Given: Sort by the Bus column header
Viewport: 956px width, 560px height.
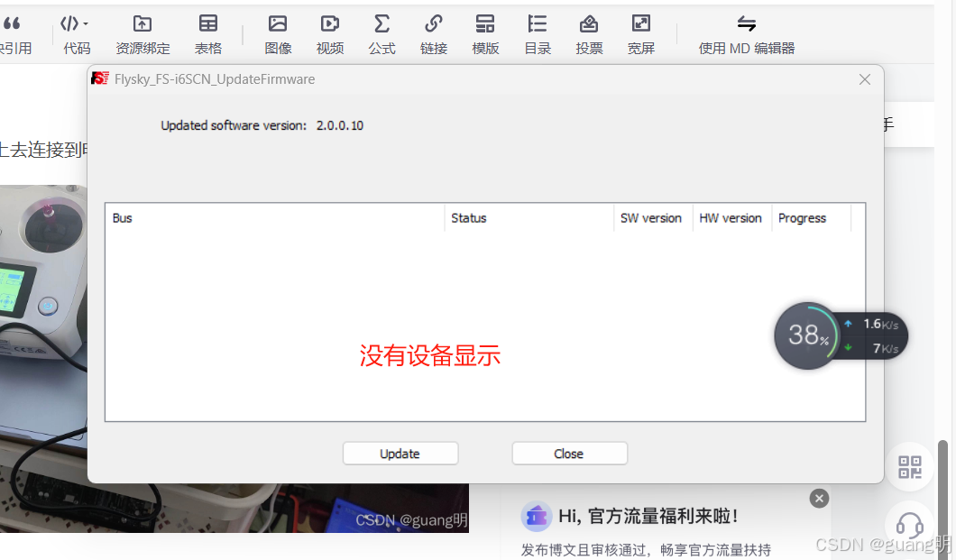Looking at the screenshot, I should (x=275, y=218).
